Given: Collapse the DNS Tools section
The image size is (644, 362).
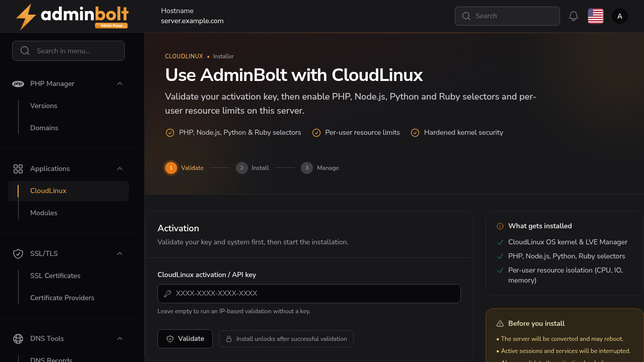Looking at the screenshot, I should (120, 339).
